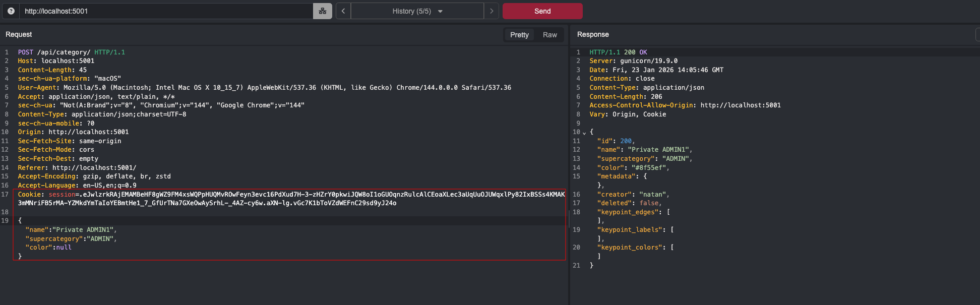Click the 'Connection: close' response header
This screenshot has height=305, width=980.
coord(622,79)
